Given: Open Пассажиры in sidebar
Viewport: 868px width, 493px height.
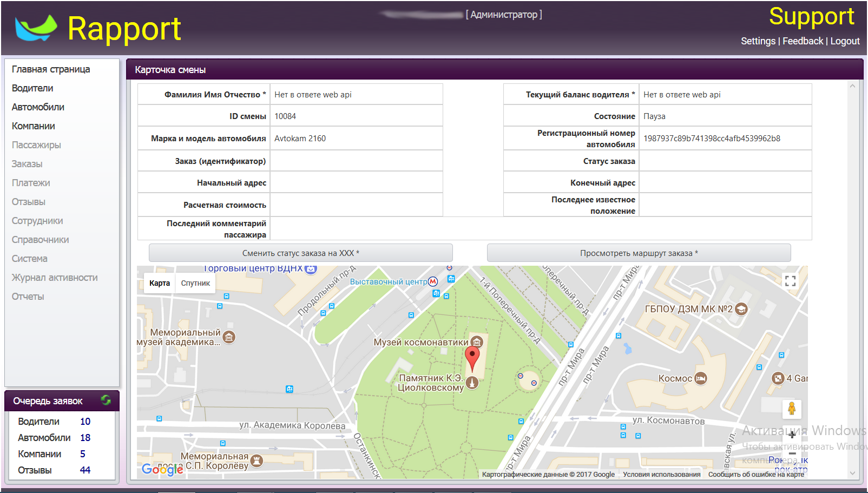Looking at the screenshot, I should click(36, 145).
